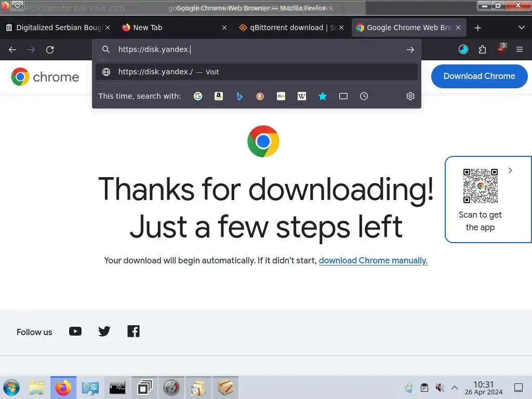
Task: Open the Start menu orb
Action: coord(11,388)
